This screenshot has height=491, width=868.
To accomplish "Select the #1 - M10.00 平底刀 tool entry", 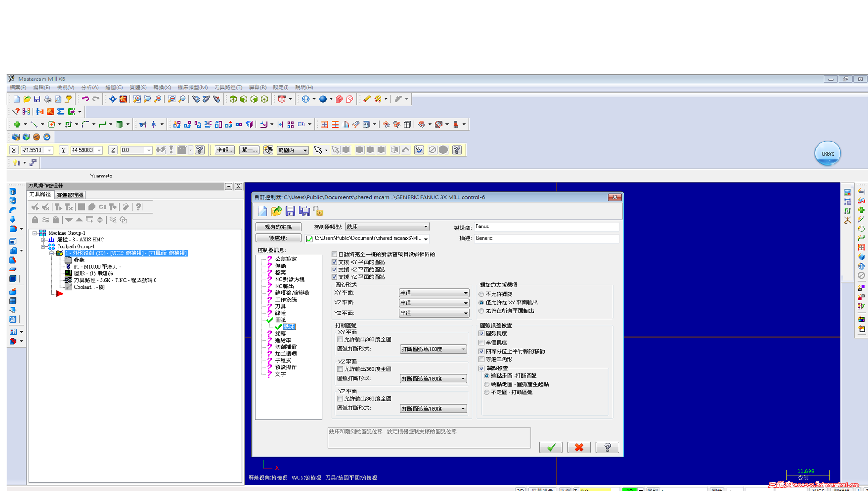I will click(x=98, y=267).
